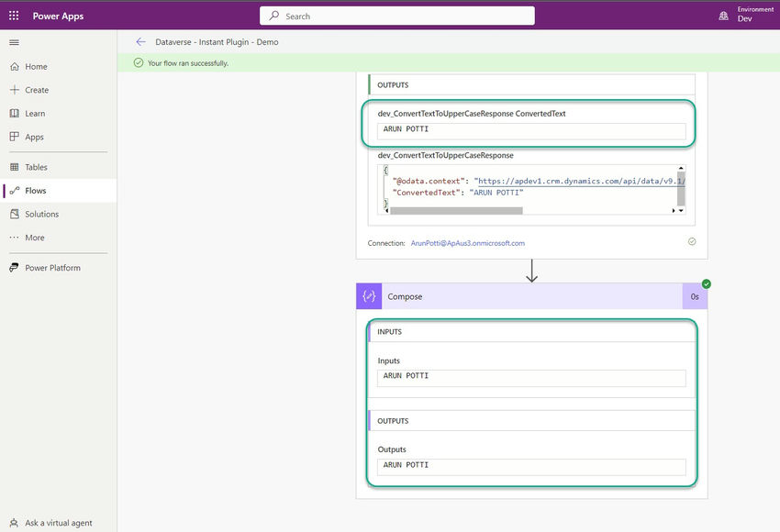
Task: Click the flow title Dataverse - Instant Plugin - Demo
Action: 217,42
